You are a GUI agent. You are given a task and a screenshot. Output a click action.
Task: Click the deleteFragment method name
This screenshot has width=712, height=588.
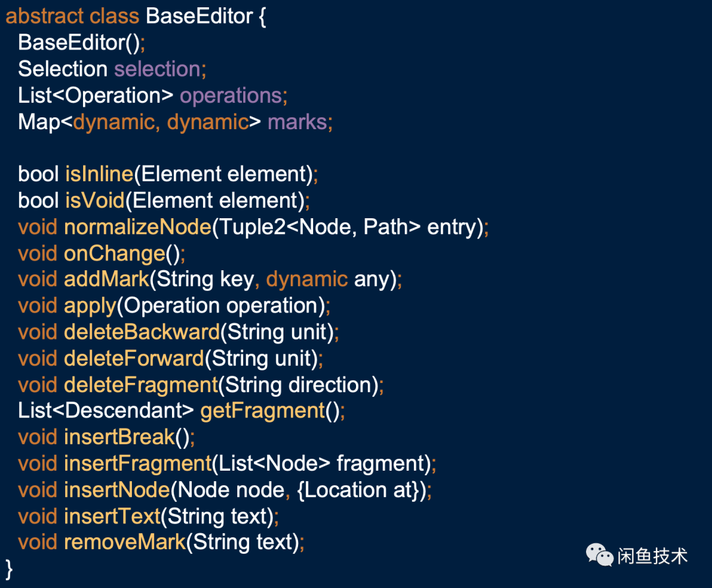[140, 384]
